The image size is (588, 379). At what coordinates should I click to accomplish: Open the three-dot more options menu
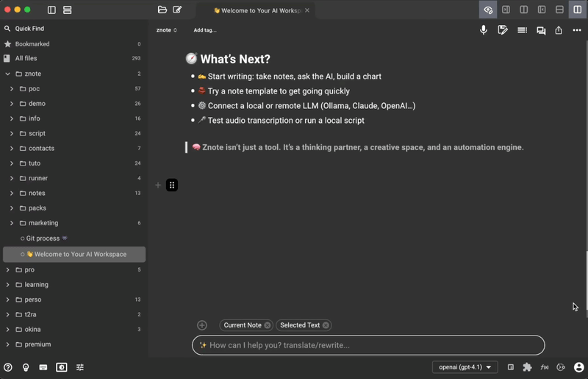point(577,30)
